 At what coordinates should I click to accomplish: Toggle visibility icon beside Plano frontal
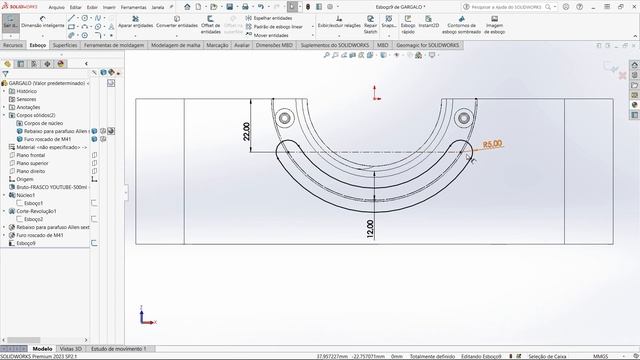94,155
